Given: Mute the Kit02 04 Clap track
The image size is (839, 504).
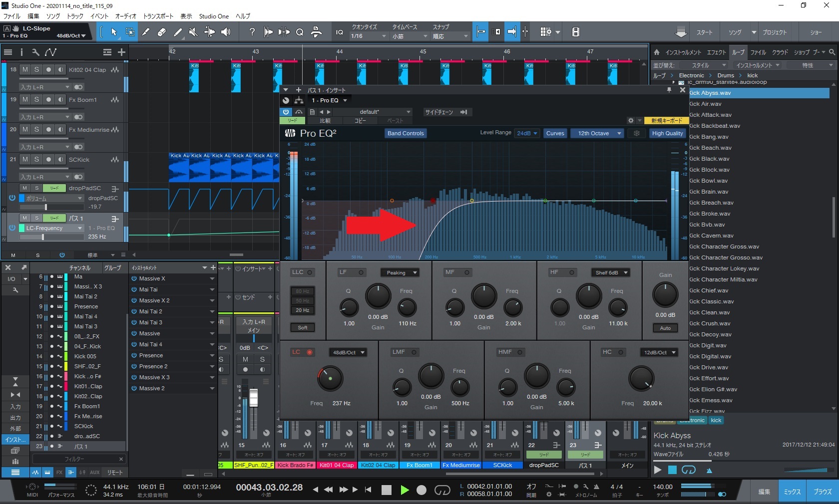Looking at the screenshot, I should click(x=25, y=69).
